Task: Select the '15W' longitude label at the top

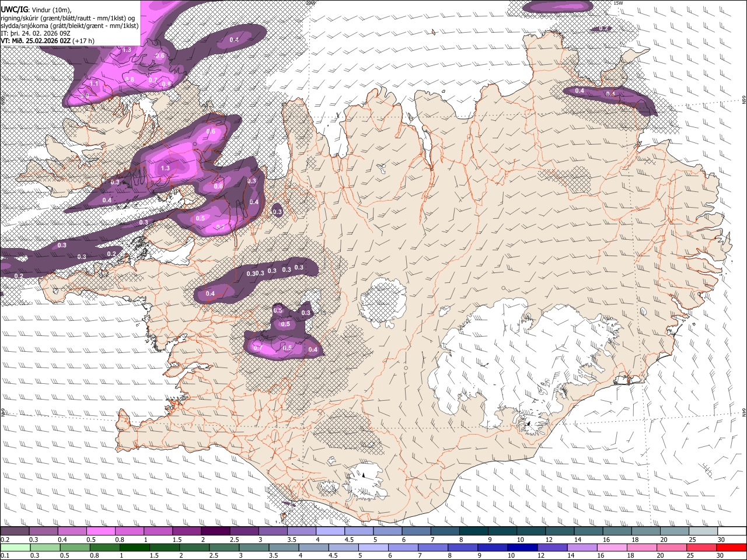Action: tap(619, 3)
